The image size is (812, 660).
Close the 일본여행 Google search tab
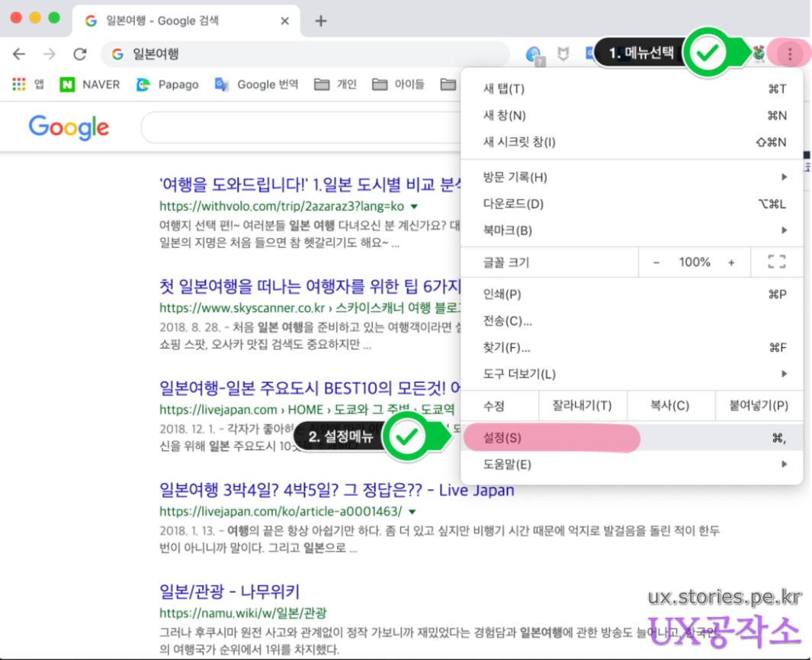click(x=285, y=21)
